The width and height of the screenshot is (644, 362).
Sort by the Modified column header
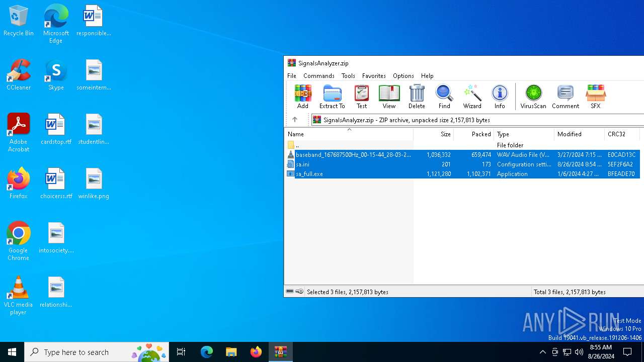[x=580, y=134]
